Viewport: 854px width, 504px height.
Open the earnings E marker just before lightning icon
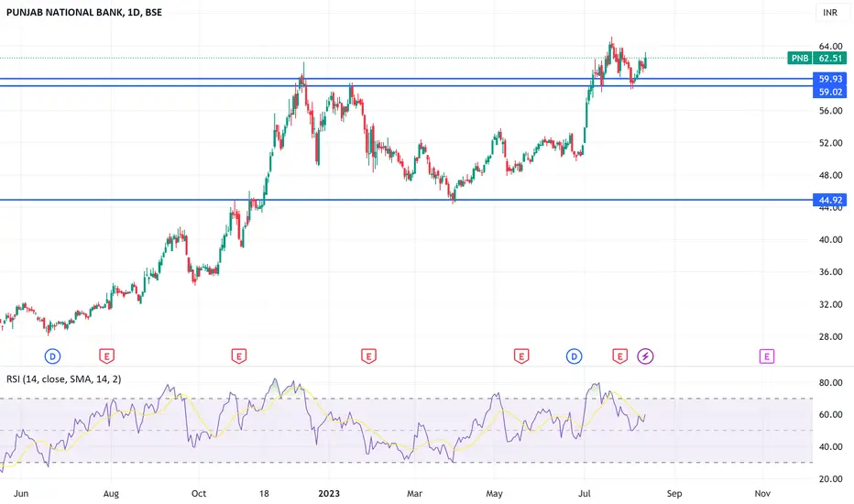tap(619, 356)
